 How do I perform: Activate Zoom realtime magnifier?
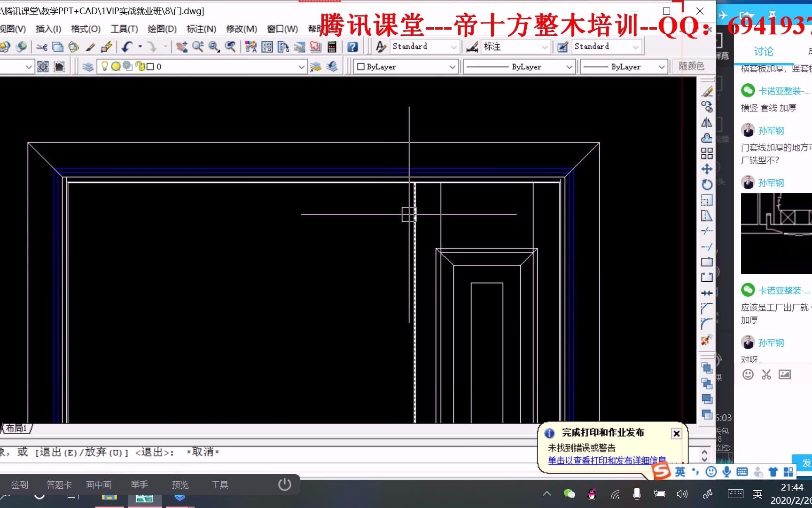(198, 47)
